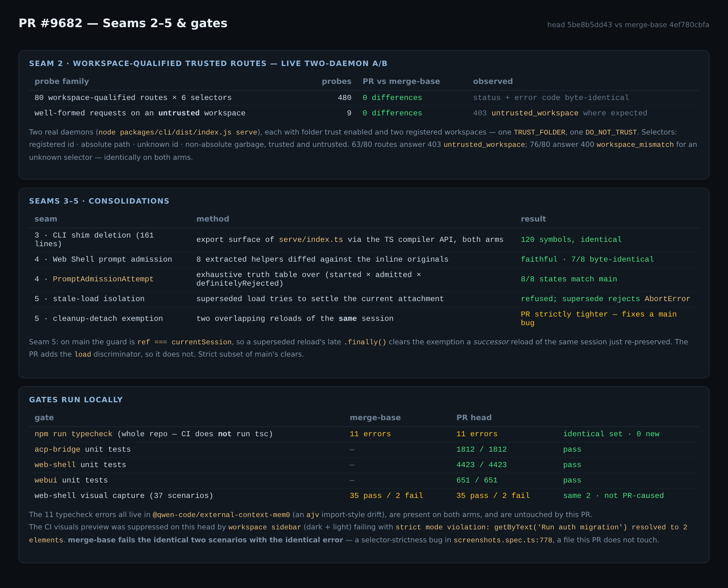Click the head 5be8b5dd43 vs merge-base text
The image size is (728, 588).
(628, 25)
